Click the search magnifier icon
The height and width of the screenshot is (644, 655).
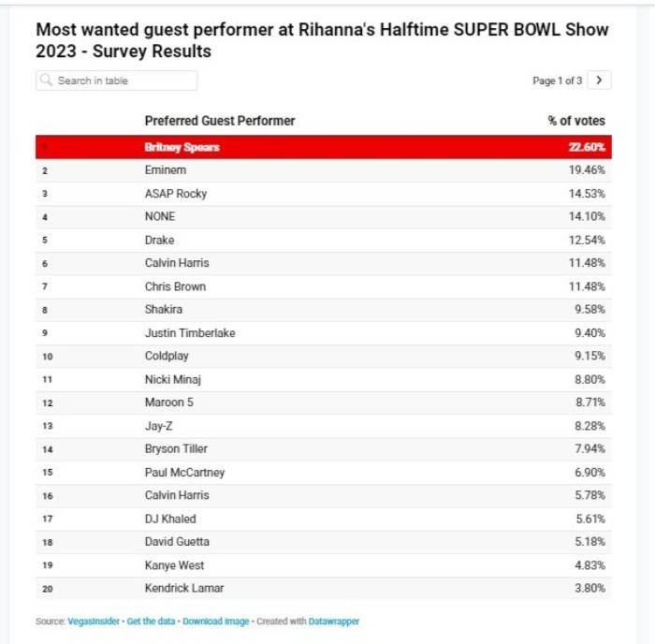coord(47,80)
